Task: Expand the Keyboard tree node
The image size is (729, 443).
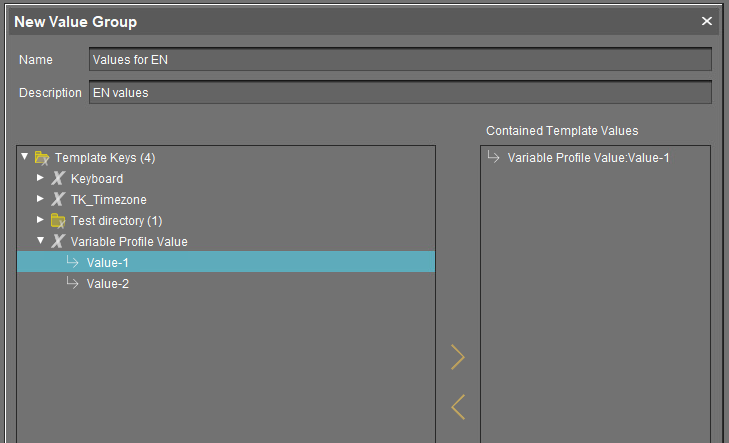Action: pos(41,178)
